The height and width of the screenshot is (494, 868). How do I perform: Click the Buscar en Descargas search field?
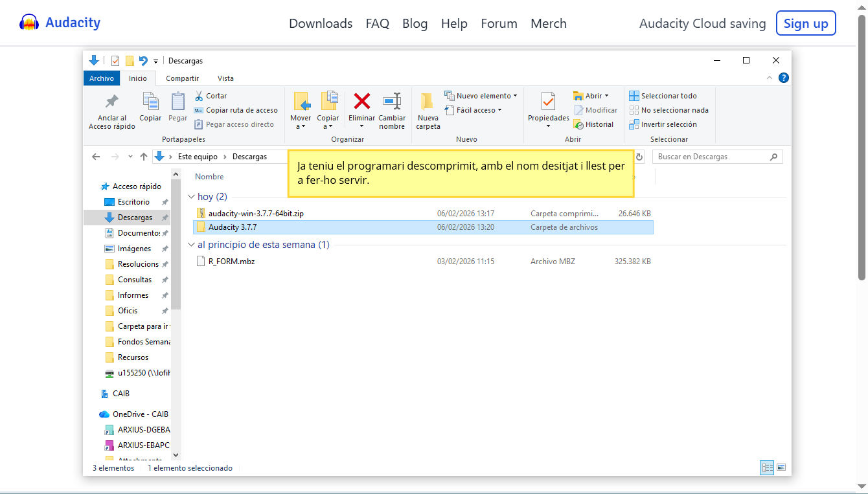point(711,157)
